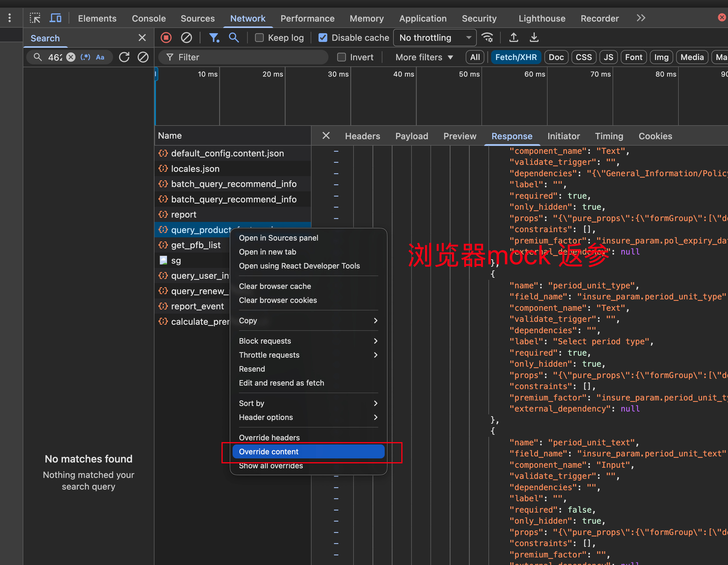
Task: Choose Clear browser cache
Action: (x=308, y=286)
